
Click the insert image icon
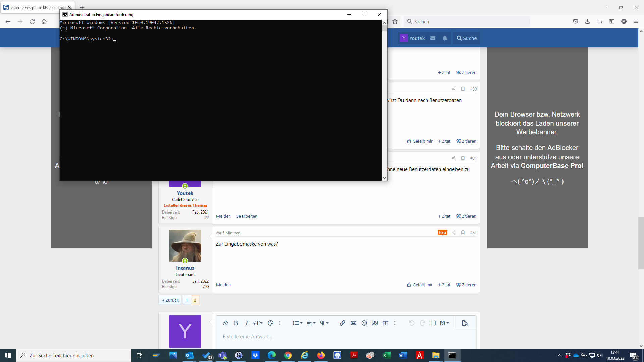pyautogui.click(x=353, y=323)
